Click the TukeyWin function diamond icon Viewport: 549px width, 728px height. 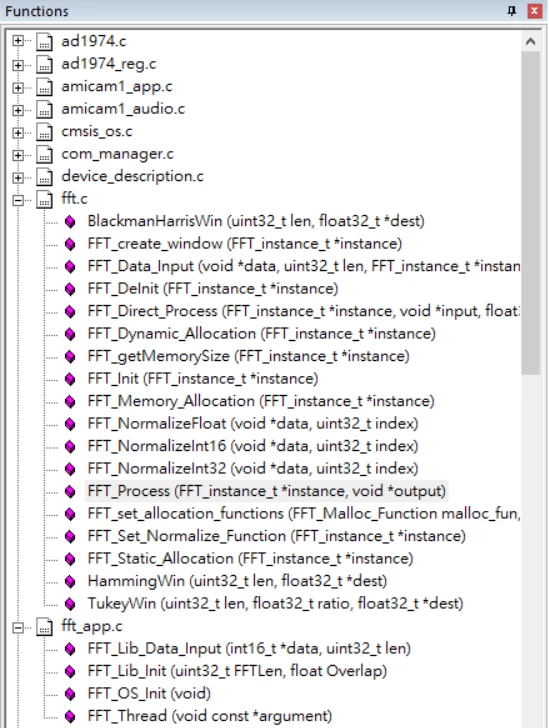(70, 604)
